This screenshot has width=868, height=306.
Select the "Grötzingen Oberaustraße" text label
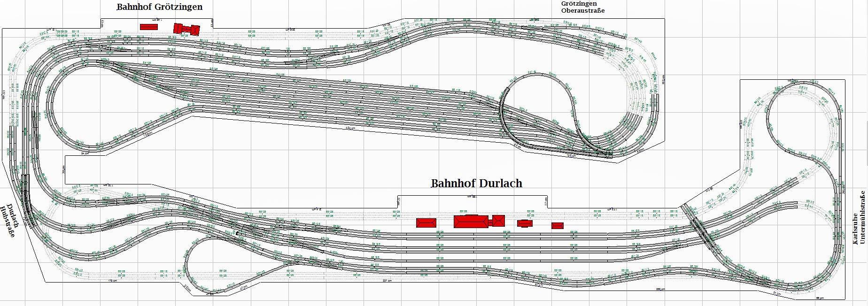[582, 7]
